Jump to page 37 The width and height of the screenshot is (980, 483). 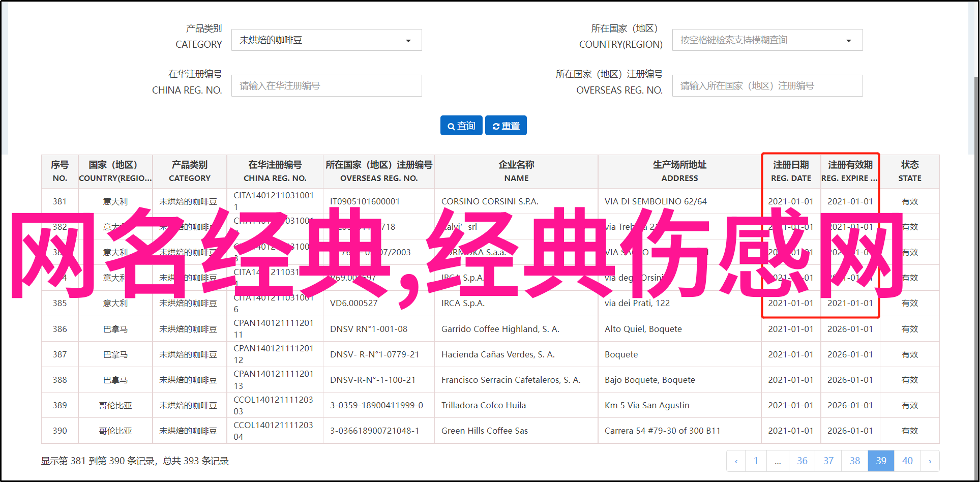[828, 461]
